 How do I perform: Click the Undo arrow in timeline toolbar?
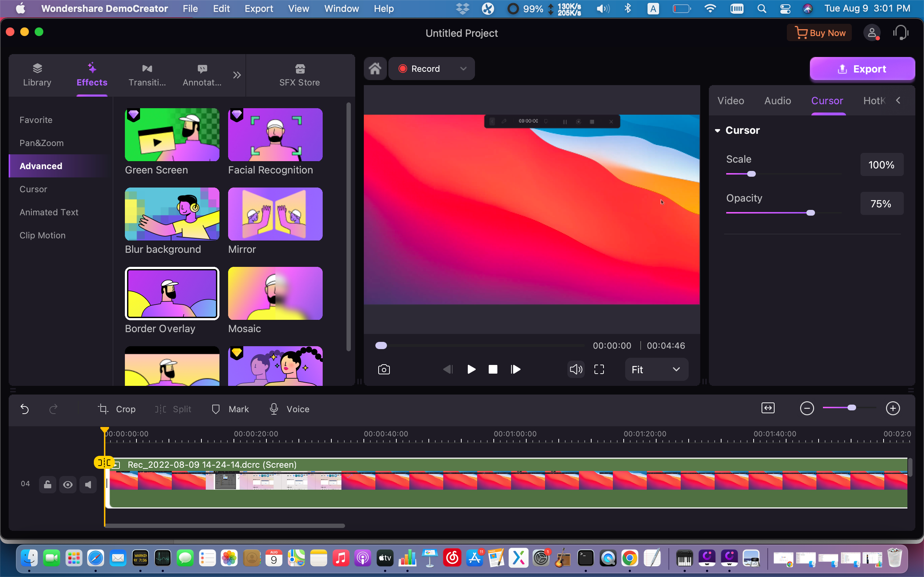pos(25,409)
